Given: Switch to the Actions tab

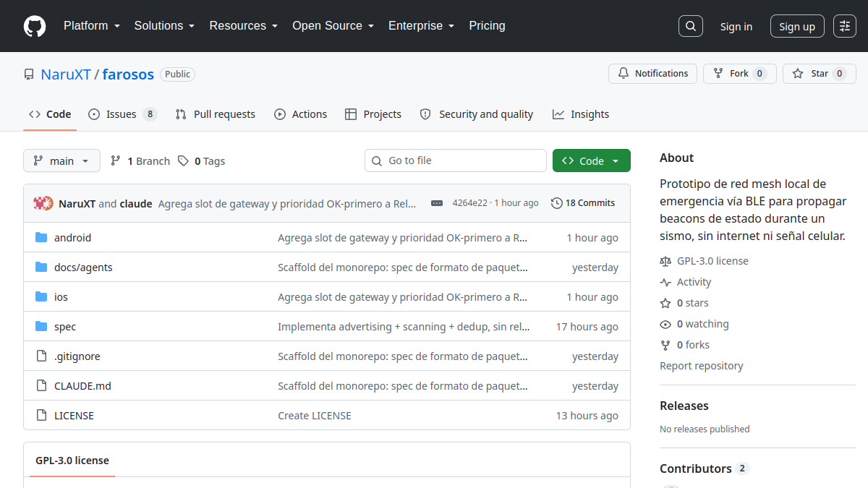Looking at the screenshot, I should [x=300, y=114].
